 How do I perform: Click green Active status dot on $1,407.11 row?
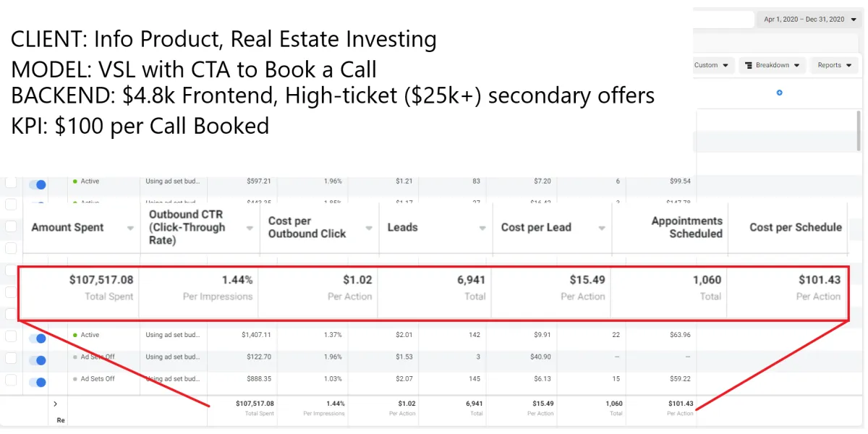(x=75, y=336)
